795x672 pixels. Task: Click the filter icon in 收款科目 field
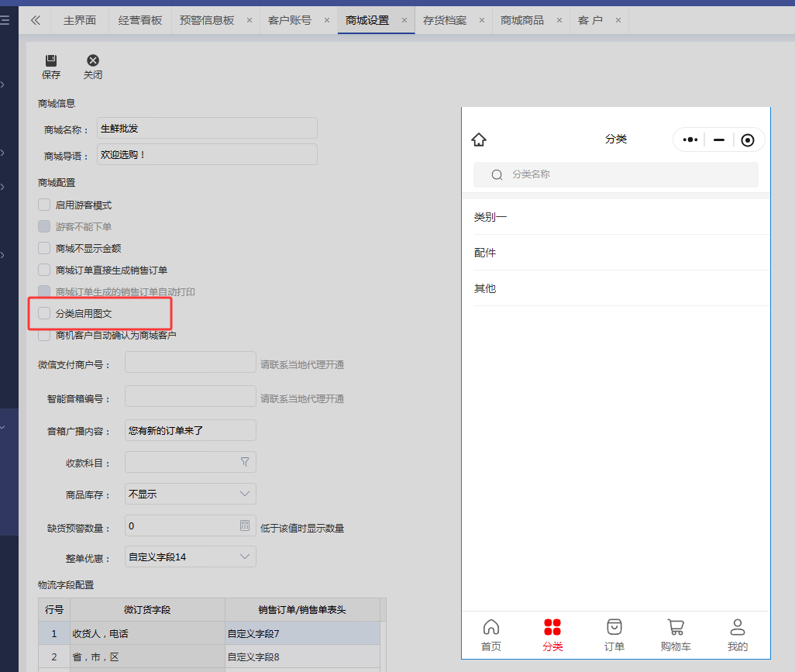click(245, 462)
